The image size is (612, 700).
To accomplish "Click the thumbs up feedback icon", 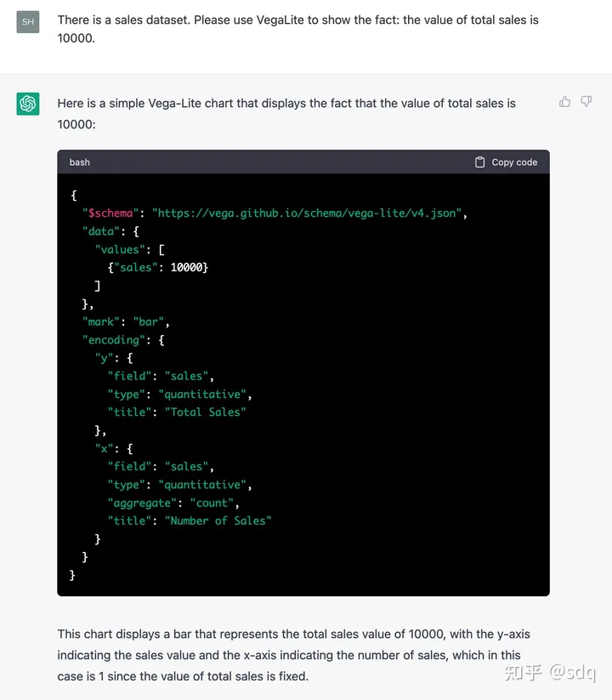I will point(564,102).
